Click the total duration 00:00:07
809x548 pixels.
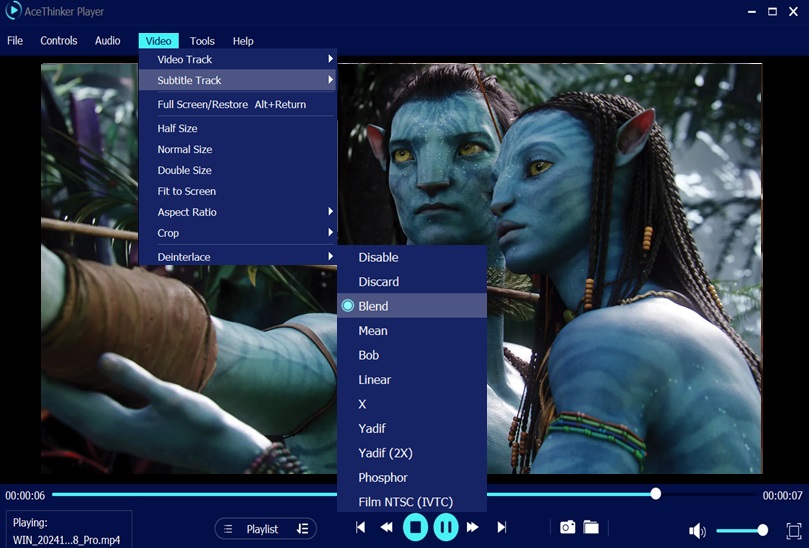pos(782,495)
